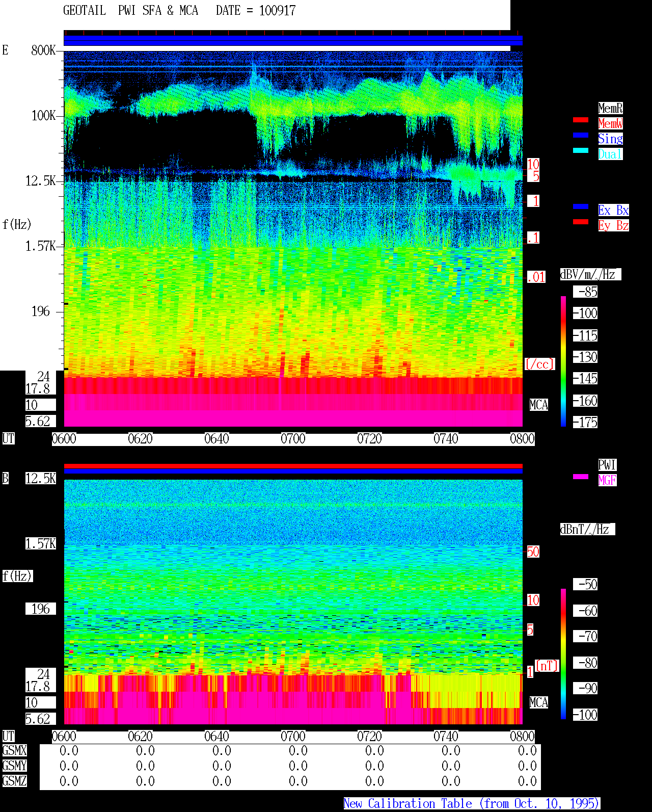This screenshot has height=812, width=652.
Task: Click the f(Hz) label of the B panel
Action: click(17, 576)
